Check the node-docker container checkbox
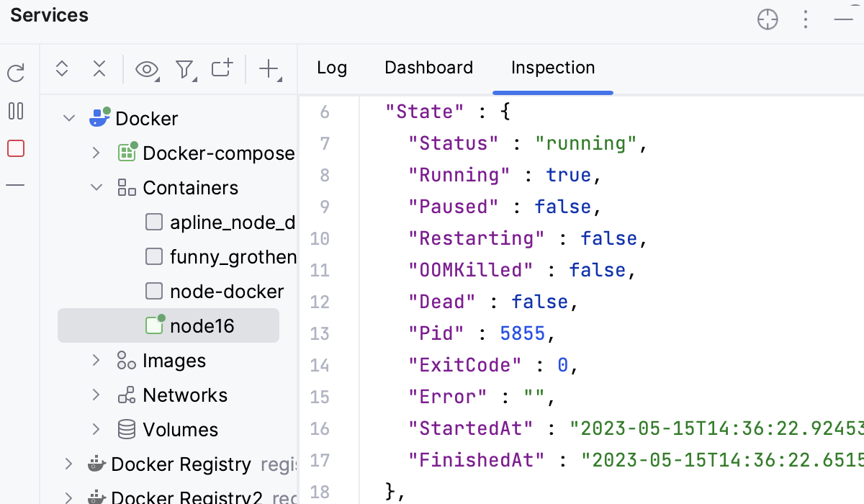This screenshot has width=864, height=504. 154,291
